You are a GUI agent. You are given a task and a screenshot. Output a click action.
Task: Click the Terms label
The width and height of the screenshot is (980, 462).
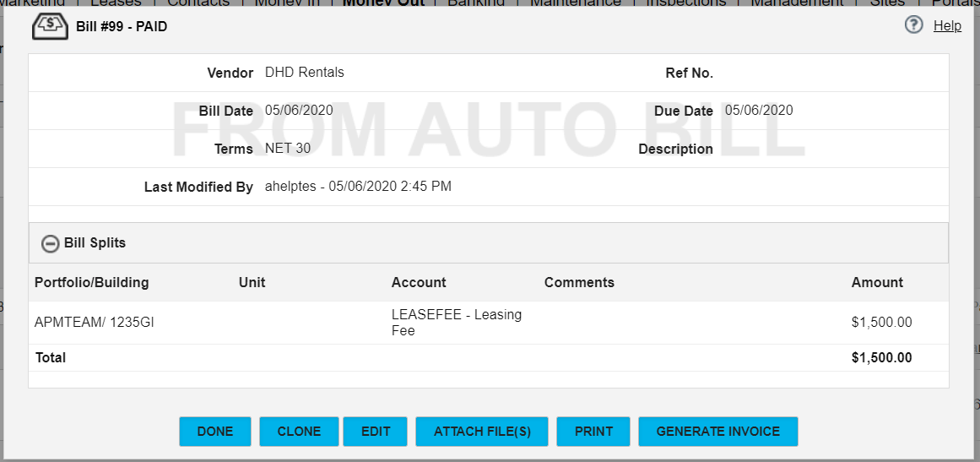[x=234, y=149]
